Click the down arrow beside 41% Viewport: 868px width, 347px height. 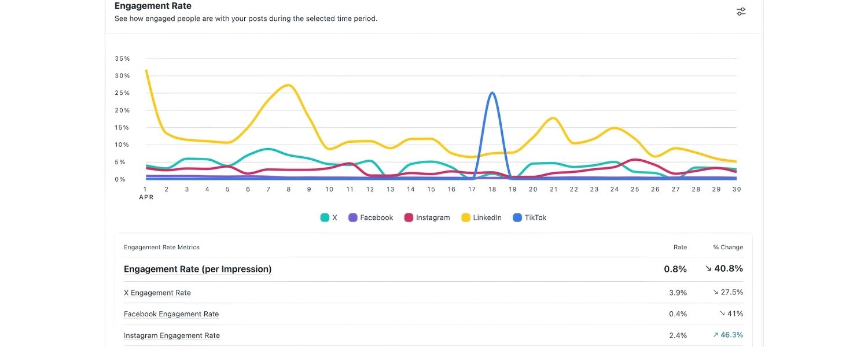click(722, 314)
